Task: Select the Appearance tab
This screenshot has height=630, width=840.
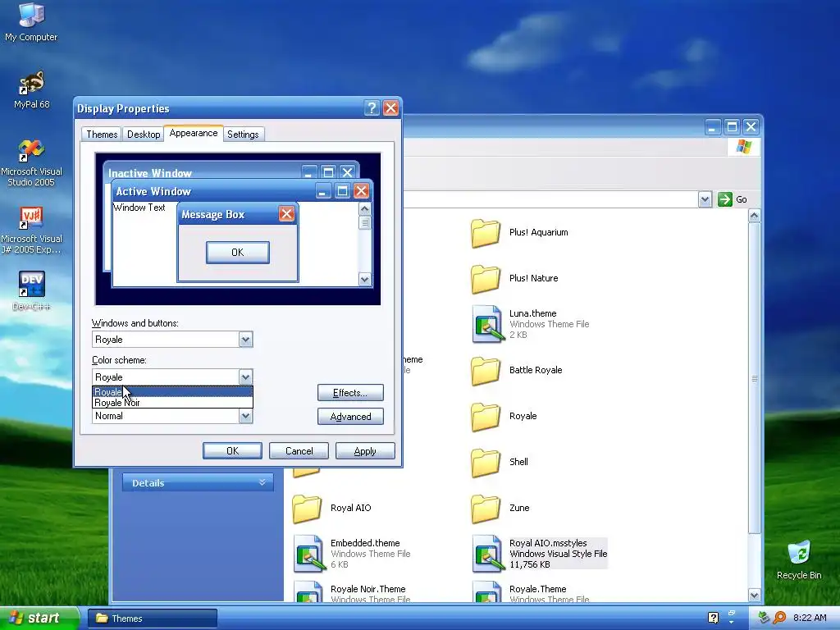Action: [x=194, y=133]
